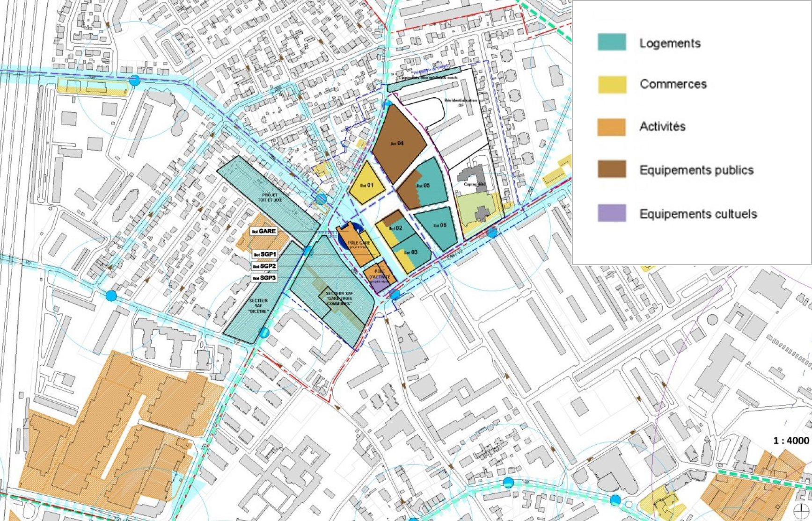Select the 'Logements' legend label

pyautogui.click(x=670, y=43)
